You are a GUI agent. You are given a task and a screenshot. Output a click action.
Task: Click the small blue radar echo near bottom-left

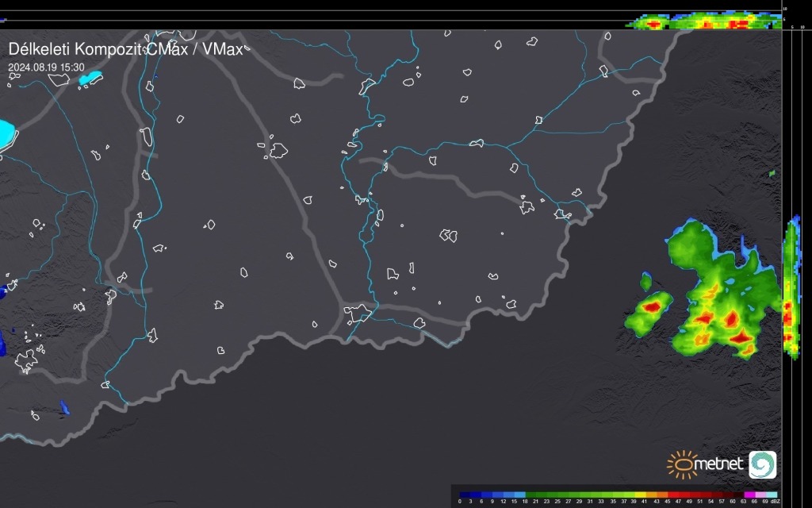pos(64,408)
